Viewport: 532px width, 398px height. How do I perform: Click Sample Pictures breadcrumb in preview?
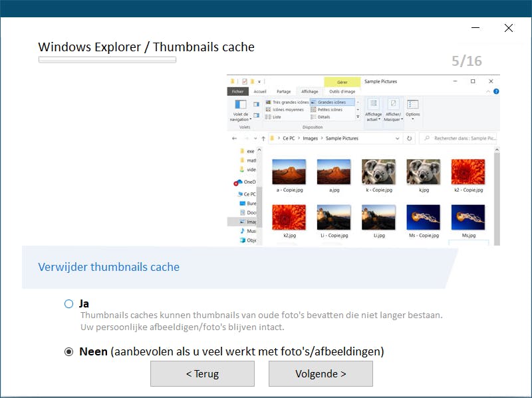(x=342, y=138)
